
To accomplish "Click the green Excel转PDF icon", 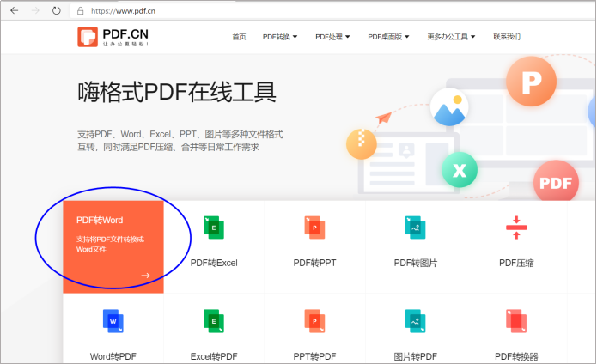I will (x=214, y=321).
